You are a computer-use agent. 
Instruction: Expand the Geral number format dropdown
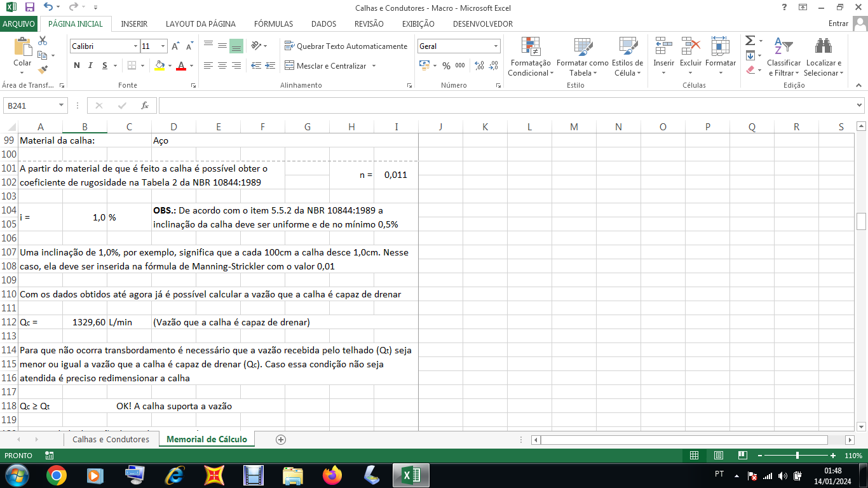point(496,46)
